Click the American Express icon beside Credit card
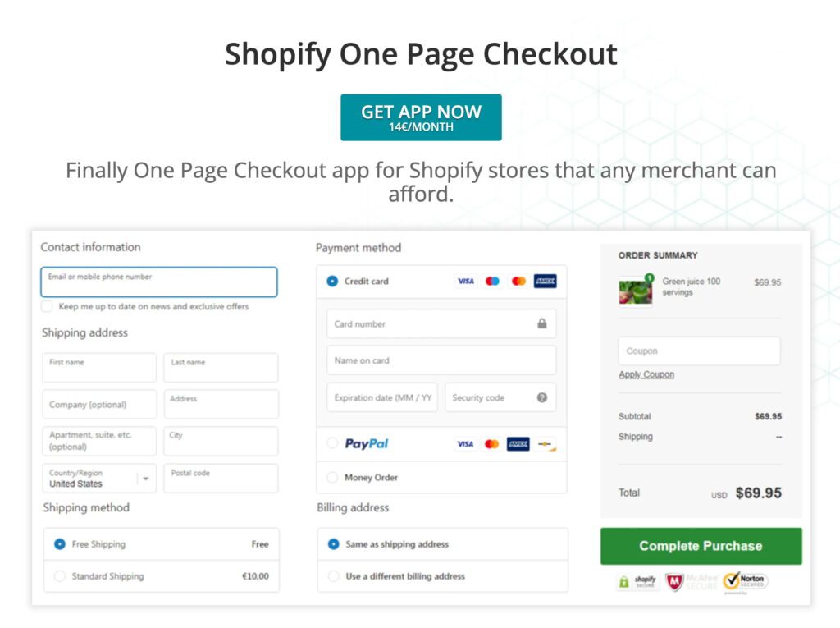The image size is (840, 628). 545,281
